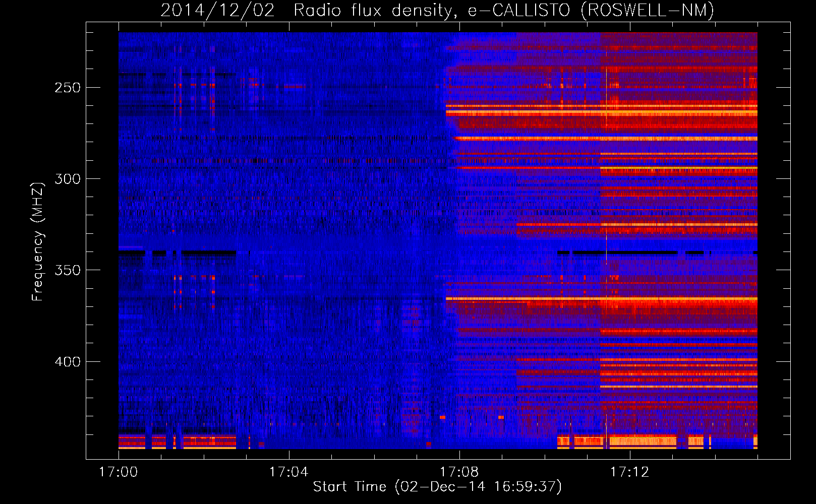Image resolution: width=816 pixels, height=504 pixels.
Task: Select the 'e-CALLISTO (ROSWELL-NM)' station label
Action: click(591, 10)
